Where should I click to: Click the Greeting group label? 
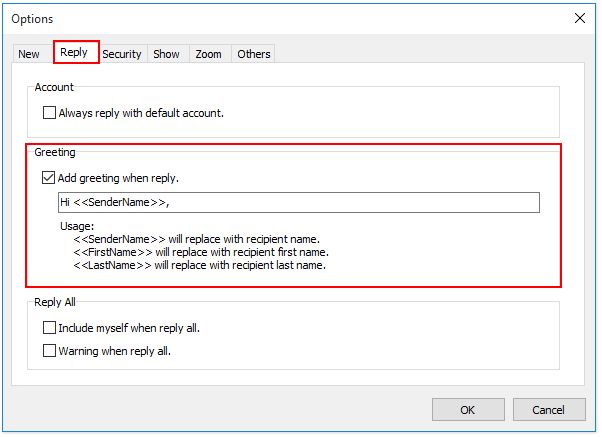pos(55,153)
